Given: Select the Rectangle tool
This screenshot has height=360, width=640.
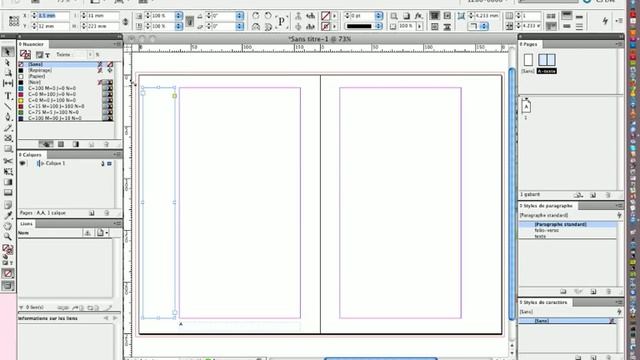Looking at the screenshot, I should click(x=8, y=149).
